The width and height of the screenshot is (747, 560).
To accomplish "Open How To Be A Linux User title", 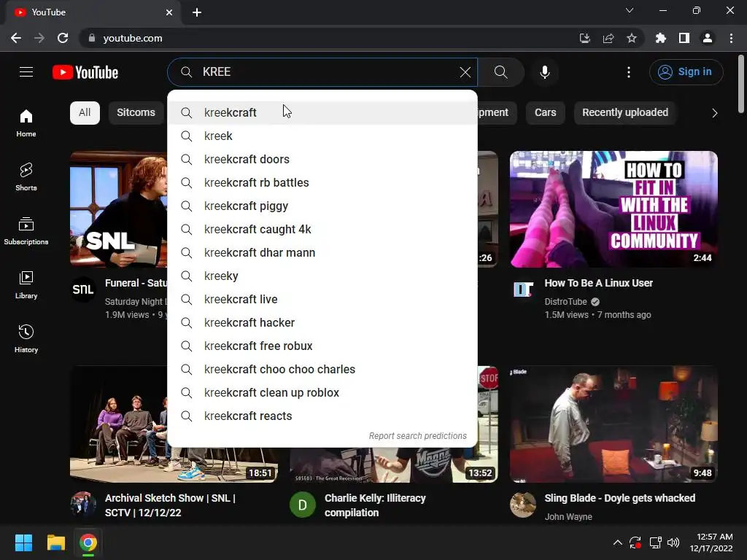I will pyautogui.click(x=599, y=284).
